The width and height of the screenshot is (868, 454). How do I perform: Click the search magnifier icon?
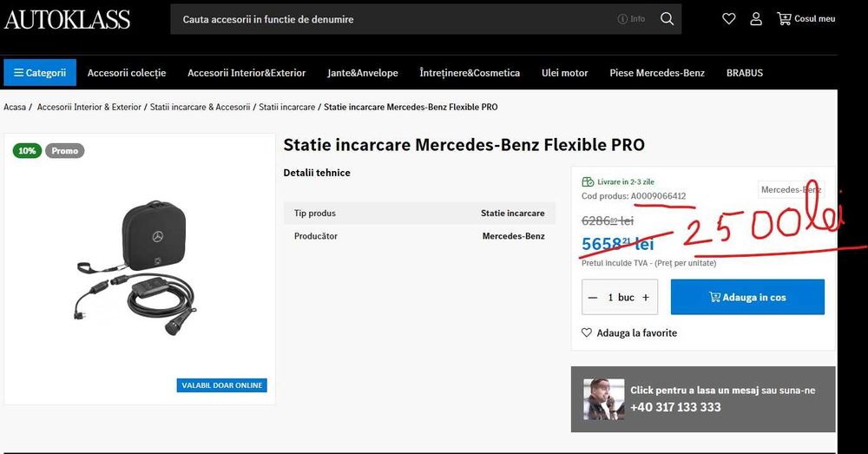coord(667,19)
